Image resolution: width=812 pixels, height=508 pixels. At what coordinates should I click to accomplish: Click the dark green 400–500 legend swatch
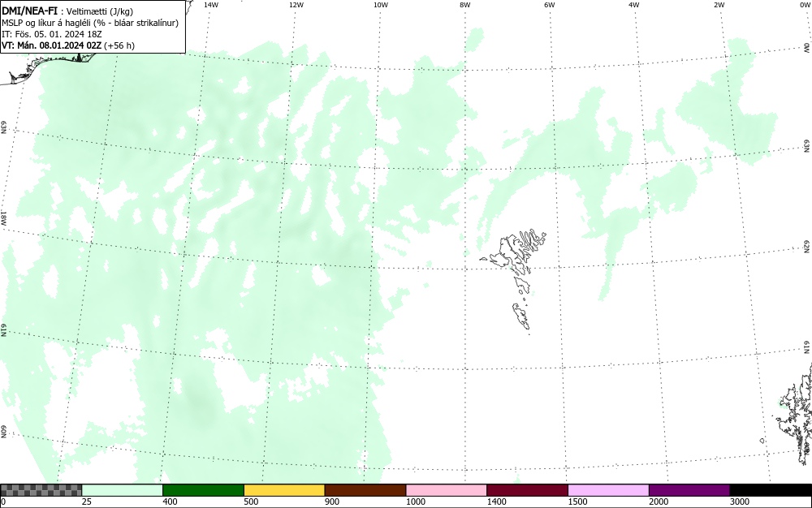pos(203,490)
